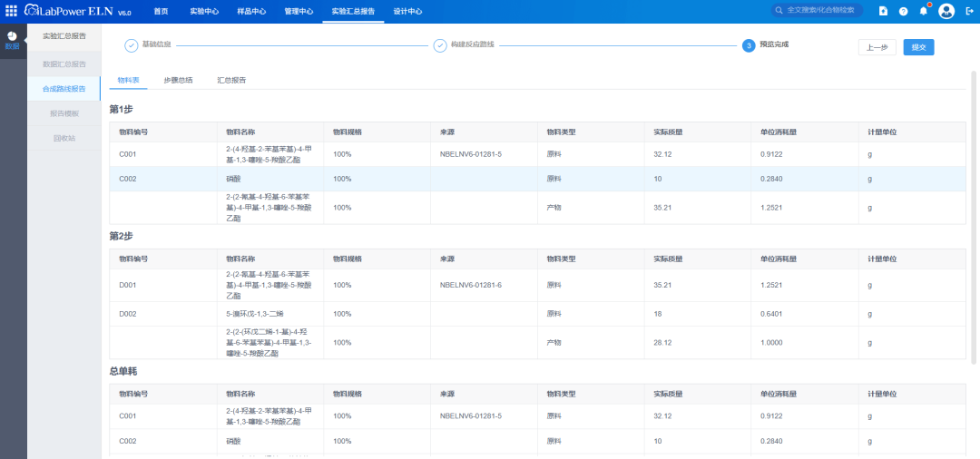Click the actual mass 28.12
Viewport: 980px width, 459px height.
coord(662,342)
